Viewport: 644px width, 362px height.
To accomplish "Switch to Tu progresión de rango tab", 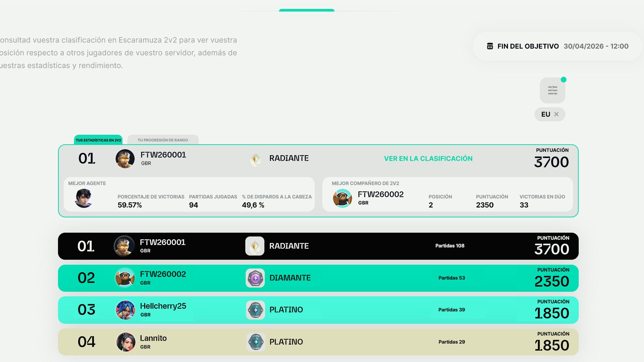I will [163, 140].
